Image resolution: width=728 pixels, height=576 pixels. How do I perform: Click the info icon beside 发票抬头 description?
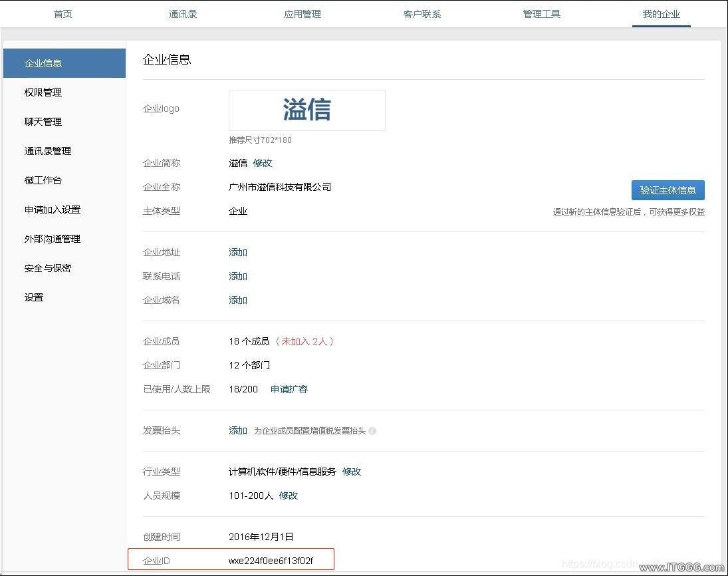[372, 431]
